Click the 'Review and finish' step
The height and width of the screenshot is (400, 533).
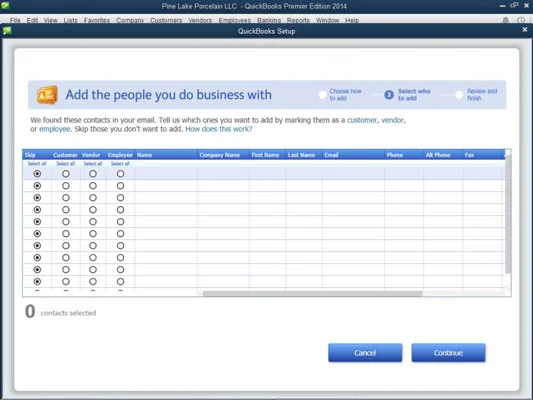point(477,95)
